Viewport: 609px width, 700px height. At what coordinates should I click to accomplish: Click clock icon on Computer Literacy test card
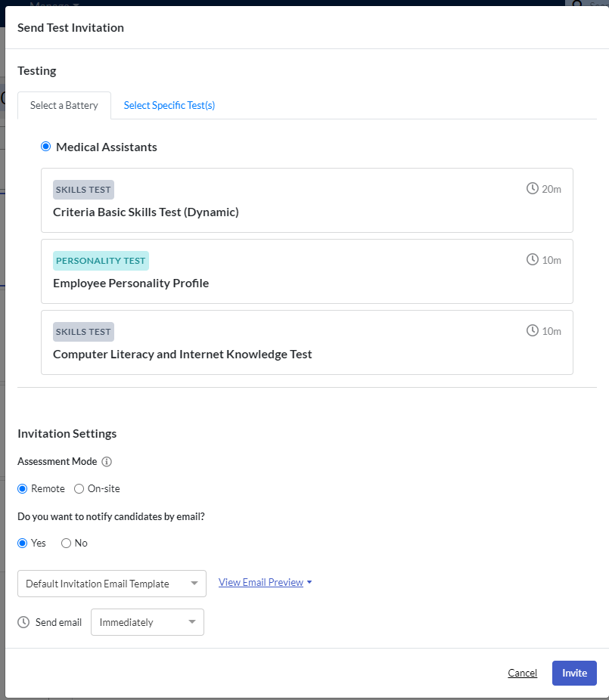click(x=532, y=330)
